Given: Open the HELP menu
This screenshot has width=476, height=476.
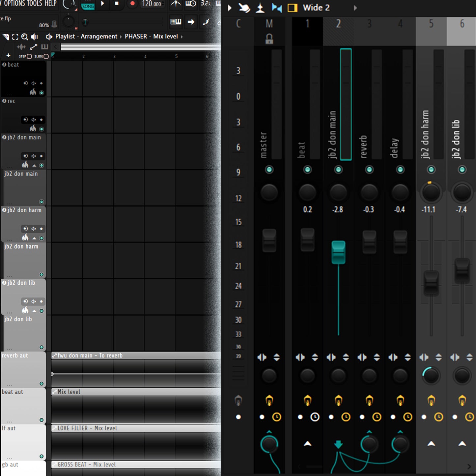Looking at the screenshot, I should coord(50,3).
